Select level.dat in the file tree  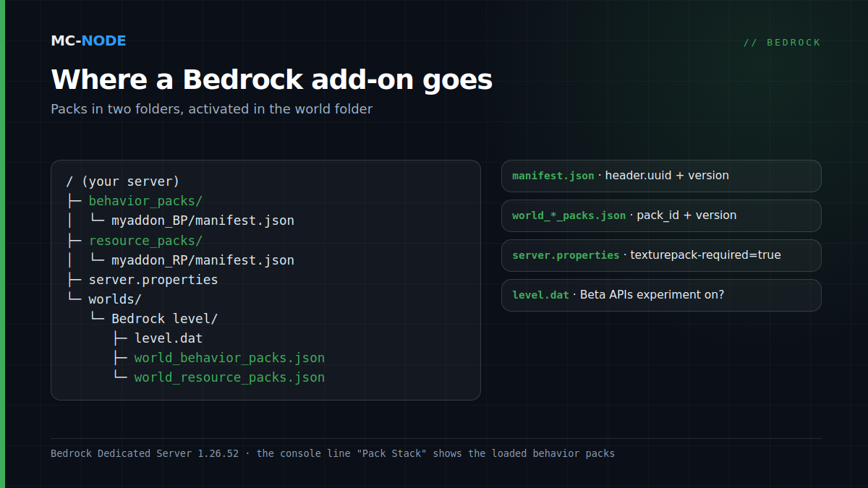(169, 338)
